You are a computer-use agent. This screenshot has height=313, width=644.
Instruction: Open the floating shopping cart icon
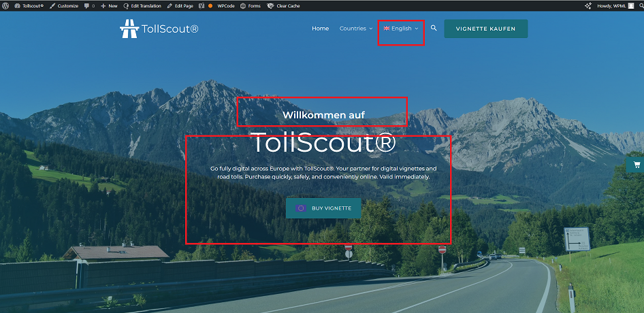pos(637,165)
